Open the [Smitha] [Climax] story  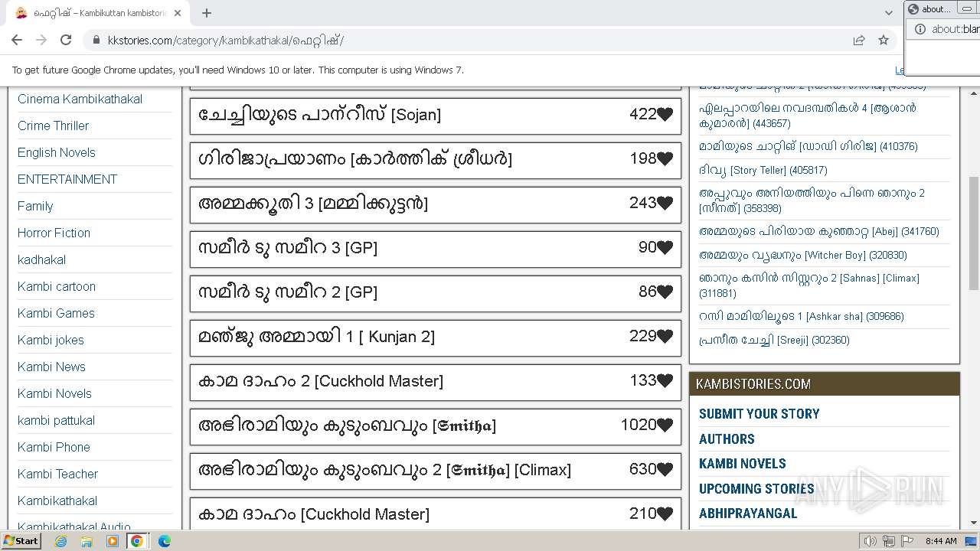(x=384, y=470)
